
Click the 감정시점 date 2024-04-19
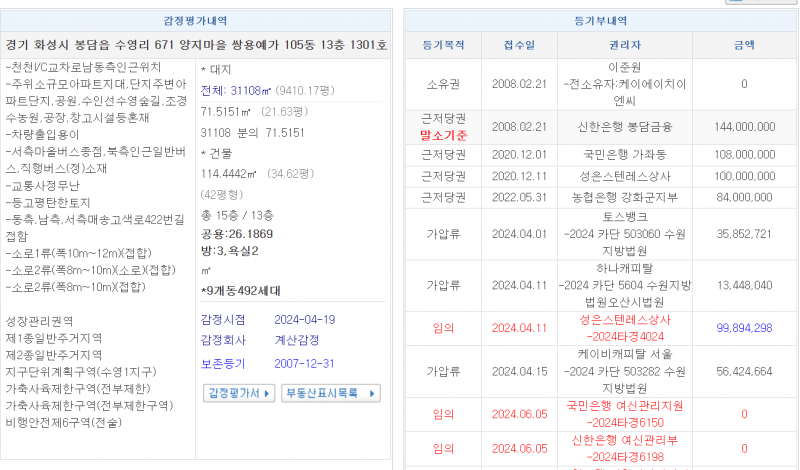(304, 320)
